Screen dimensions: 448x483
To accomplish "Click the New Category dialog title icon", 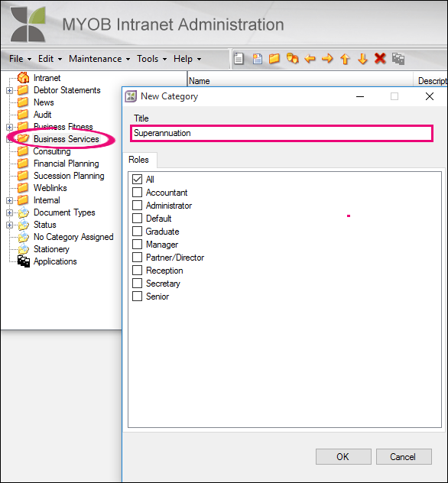I will coord(131,96).
